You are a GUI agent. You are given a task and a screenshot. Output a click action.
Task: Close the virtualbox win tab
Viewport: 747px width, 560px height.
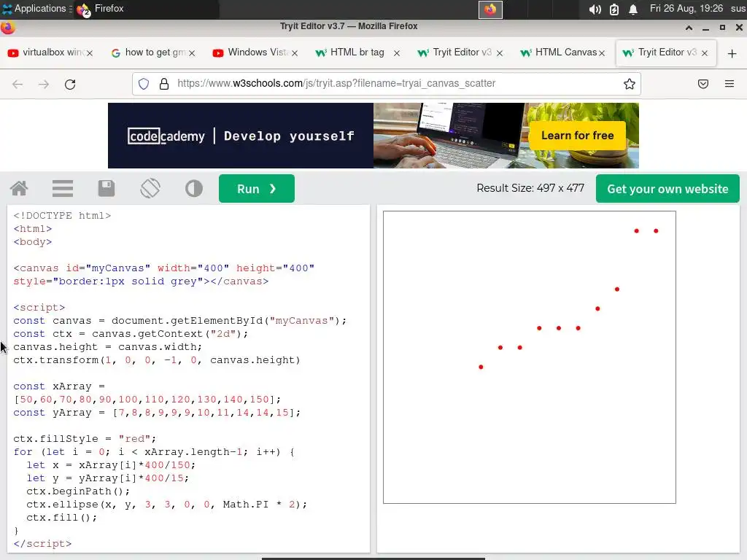point(90,52)
